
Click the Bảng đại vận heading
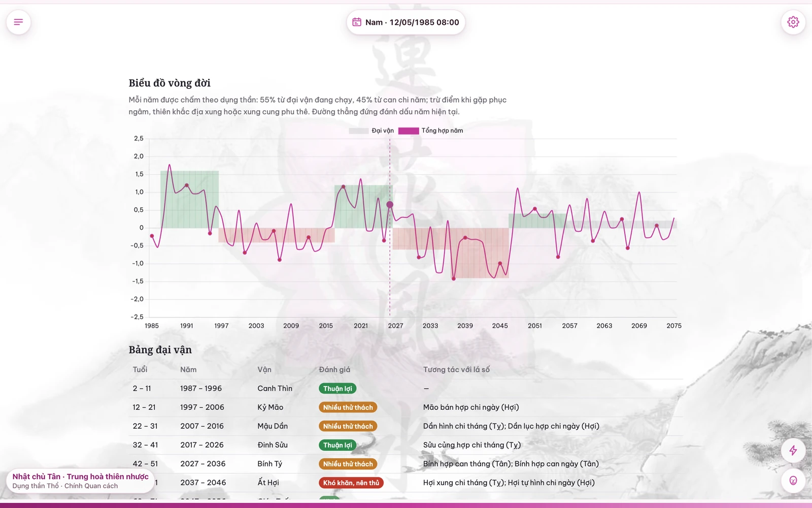(x=160, y=350)
